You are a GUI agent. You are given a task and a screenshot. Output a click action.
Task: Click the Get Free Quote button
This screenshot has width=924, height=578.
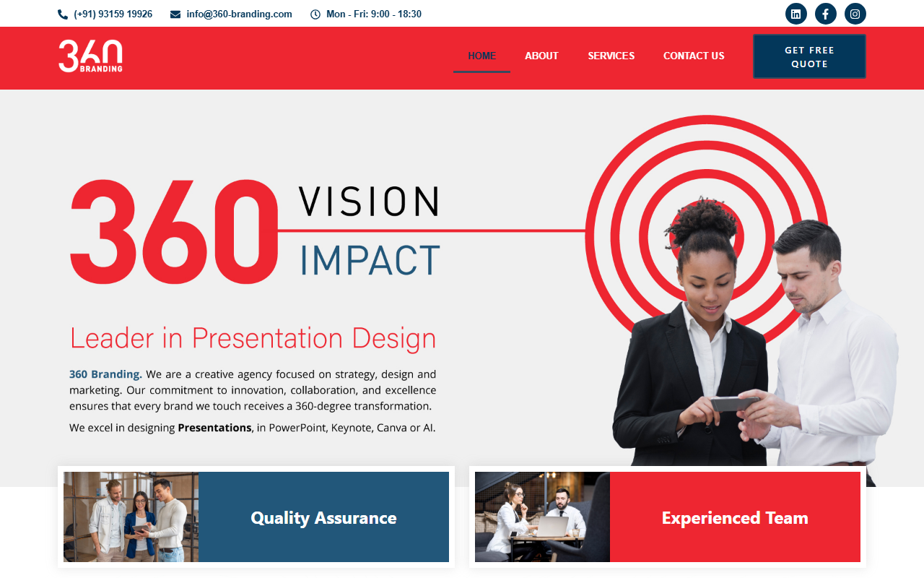coord(809,56)
